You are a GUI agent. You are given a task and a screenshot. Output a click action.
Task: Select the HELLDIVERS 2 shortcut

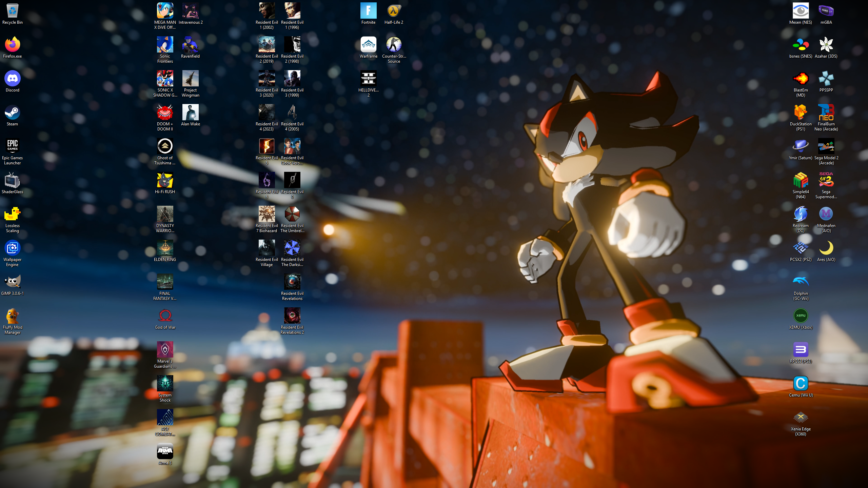pyautogui.click(x=368, y=79)
